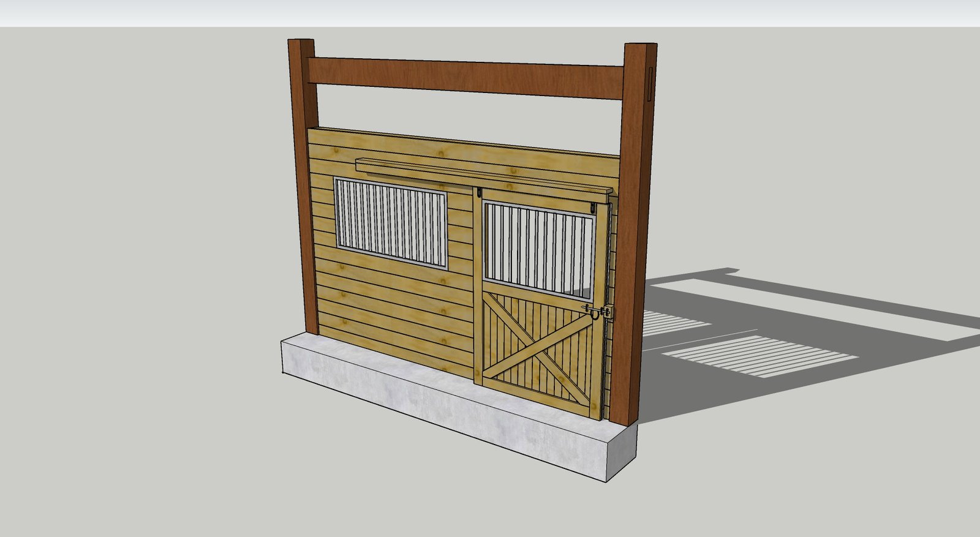980x537 pixels.
Task: Click the plank wall below the left window
Action: point(392,306)
